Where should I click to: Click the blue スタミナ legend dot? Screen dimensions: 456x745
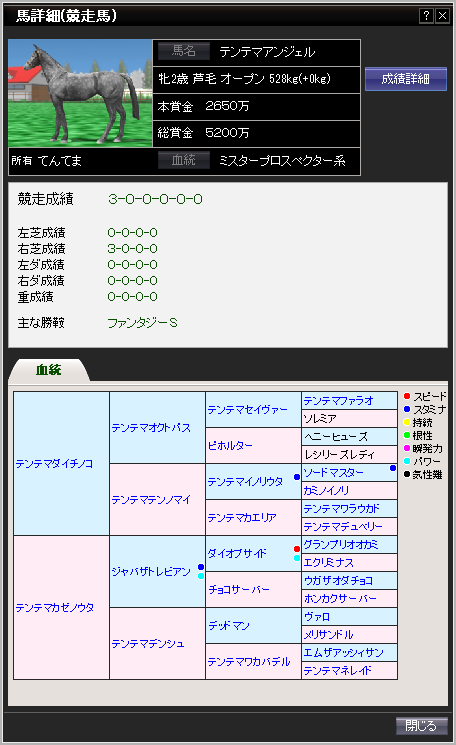point(407,409)
